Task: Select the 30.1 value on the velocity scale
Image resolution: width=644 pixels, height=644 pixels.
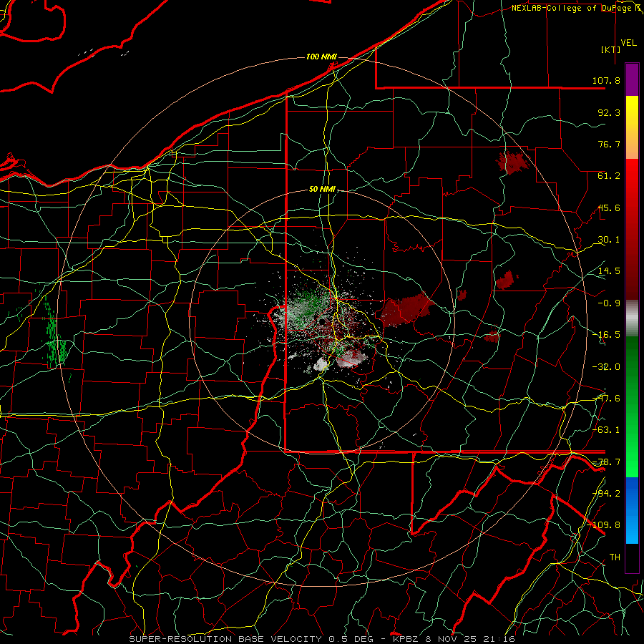Action: (609, 240)
